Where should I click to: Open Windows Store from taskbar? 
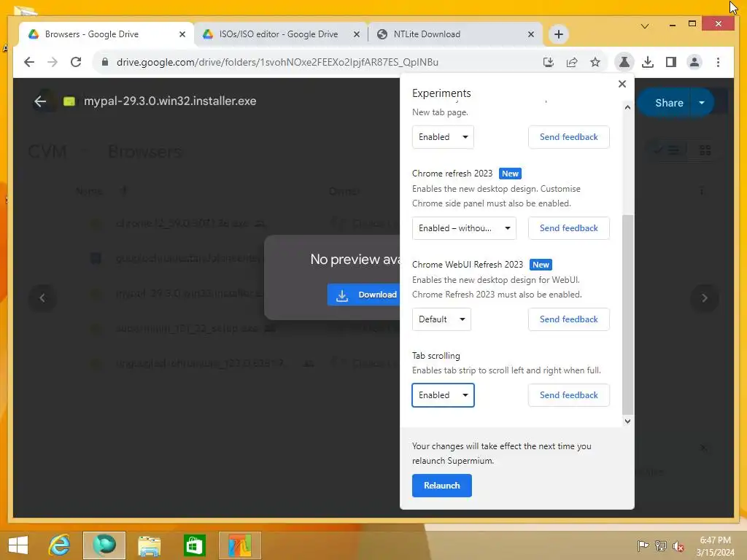(194, 545)
